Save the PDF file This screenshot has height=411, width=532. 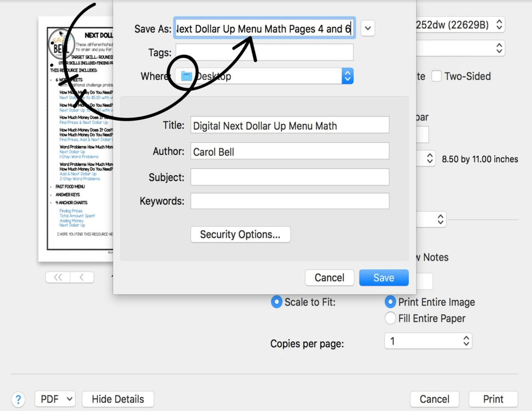383,278
